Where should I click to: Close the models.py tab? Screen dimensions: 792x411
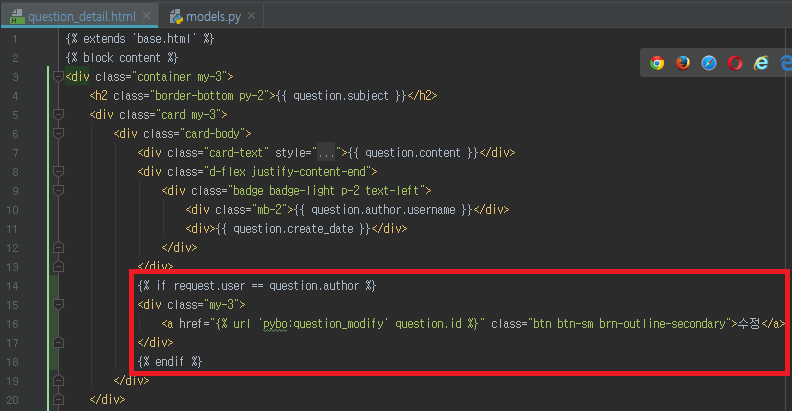pyautogui.click(x=252, y=16)
